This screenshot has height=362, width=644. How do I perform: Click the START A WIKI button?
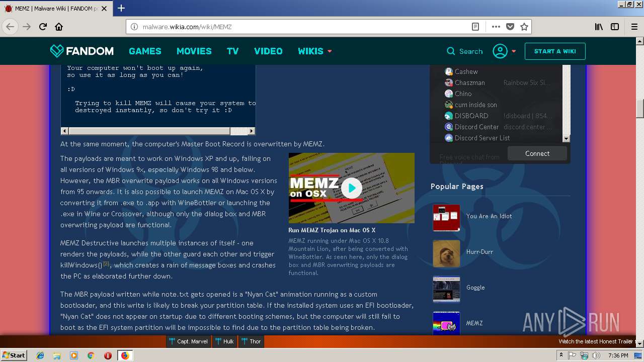pyautogui.click(x=555, y=51)
